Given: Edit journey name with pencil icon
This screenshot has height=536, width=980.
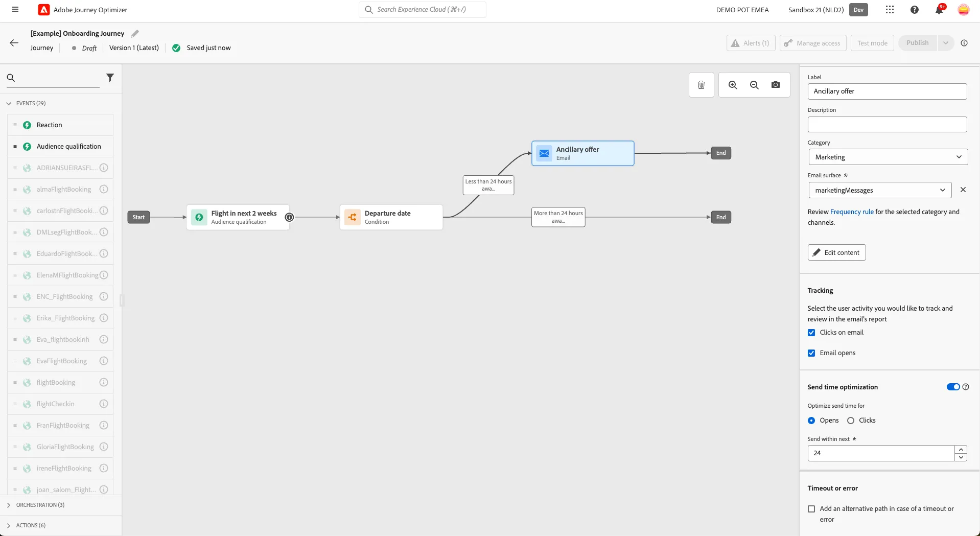Looking at the screenshot, I should click(x=135, y=34).
